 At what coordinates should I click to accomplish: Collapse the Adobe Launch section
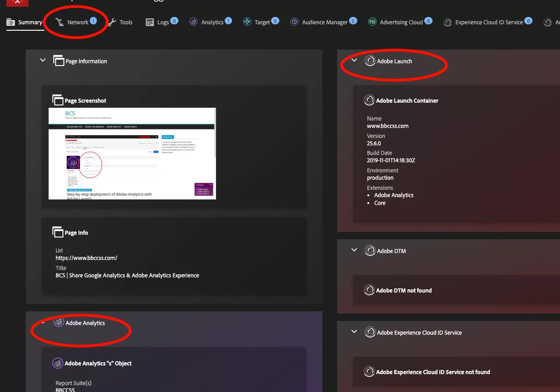pyautogui.click(x=354, y=60)
